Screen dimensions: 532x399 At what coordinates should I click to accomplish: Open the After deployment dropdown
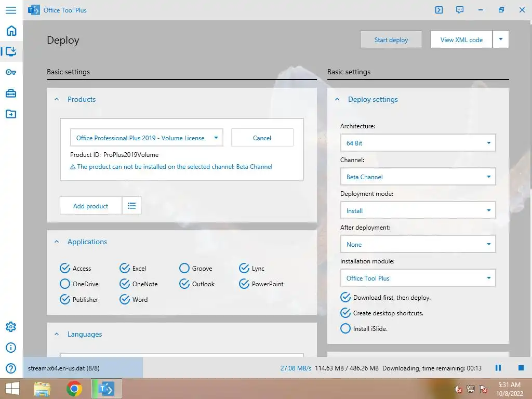click(418, 244)
